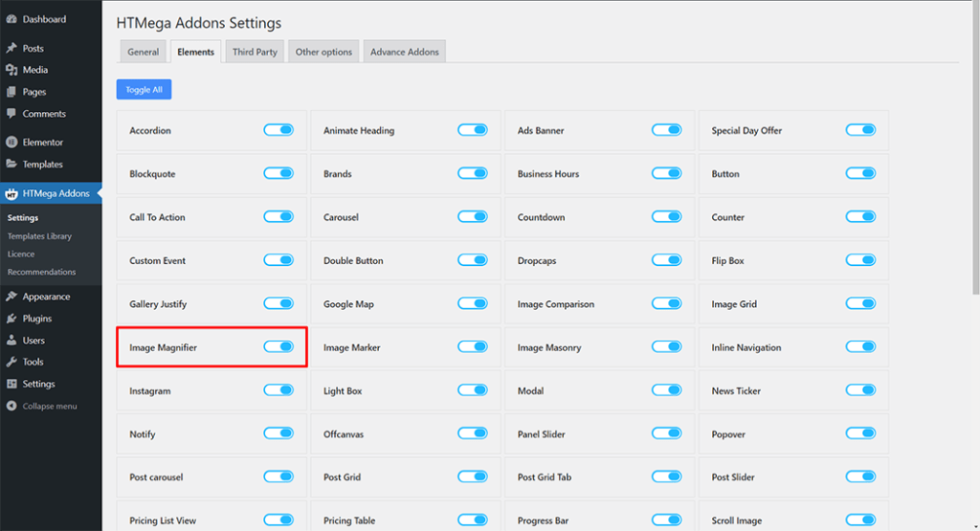Click the Dashboard icon in sidebar
The width and height of the screenshot is (980, 531).
(x=11, y=19)
